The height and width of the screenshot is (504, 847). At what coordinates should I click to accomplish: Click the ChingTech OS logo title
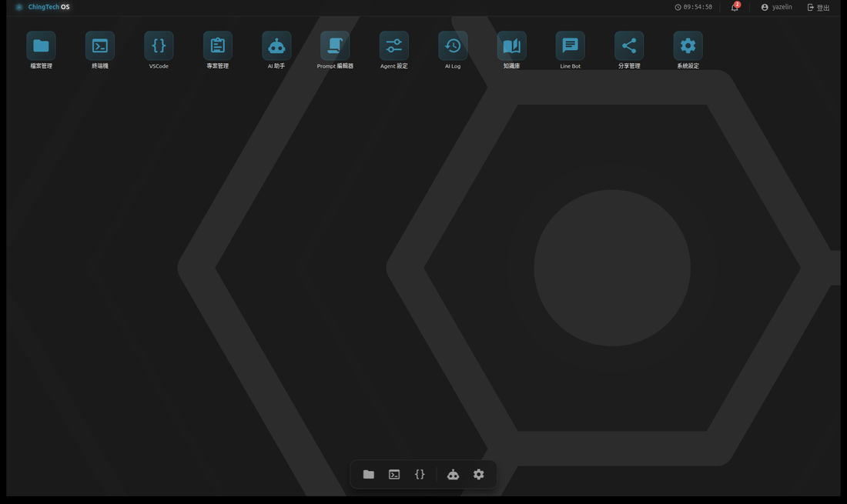[42, 7]
